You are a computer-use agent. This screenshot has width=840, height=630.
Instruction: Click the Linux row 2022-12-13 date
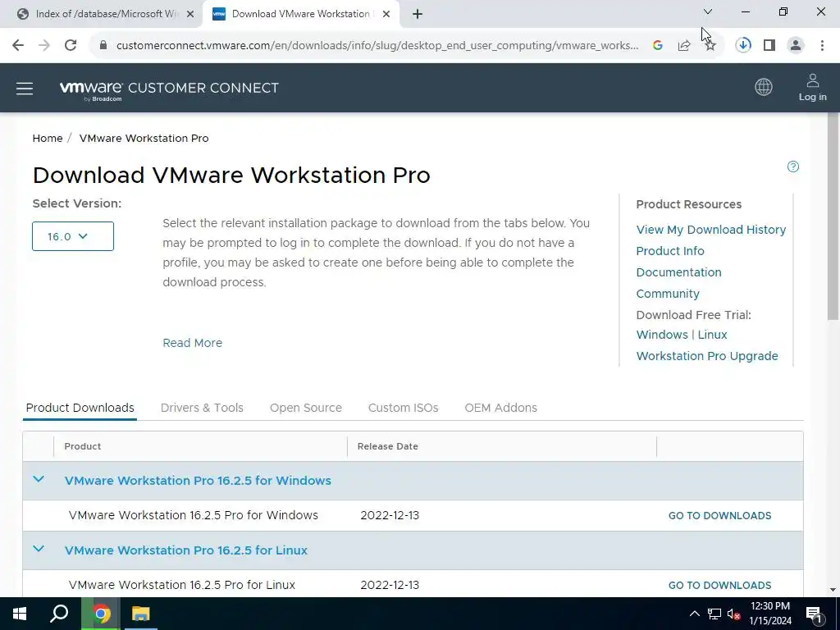coord(390,585)
